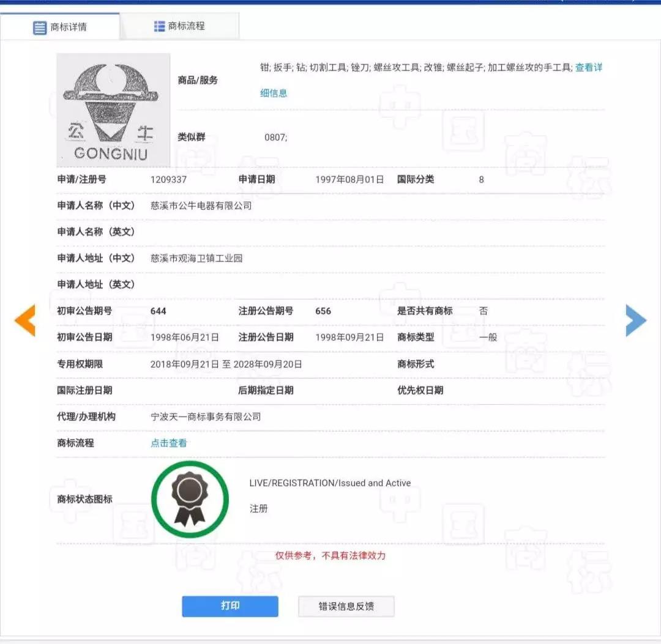
Task: Click the 查看详 link after goods list
Action: tap(589, 67)
